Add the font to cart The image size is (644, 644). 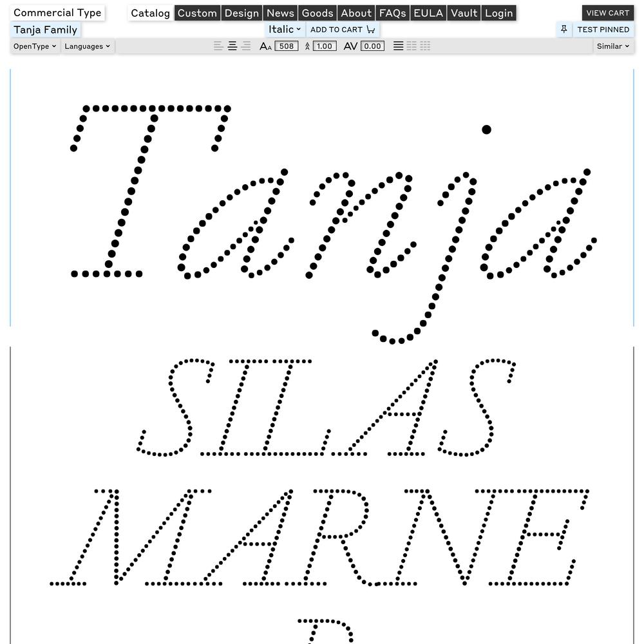coord(343,29)
